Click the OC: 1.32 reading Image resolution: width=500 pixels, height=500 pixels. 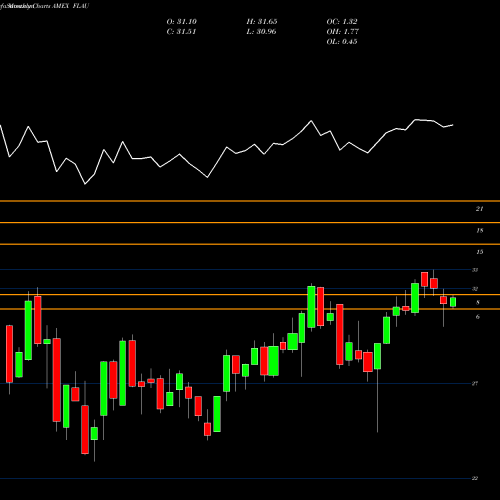[342, 21]
